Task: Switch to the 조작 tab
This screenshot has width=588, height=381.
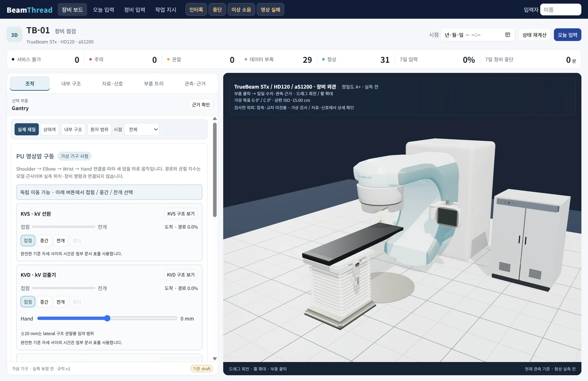Action: click(30, 83)
